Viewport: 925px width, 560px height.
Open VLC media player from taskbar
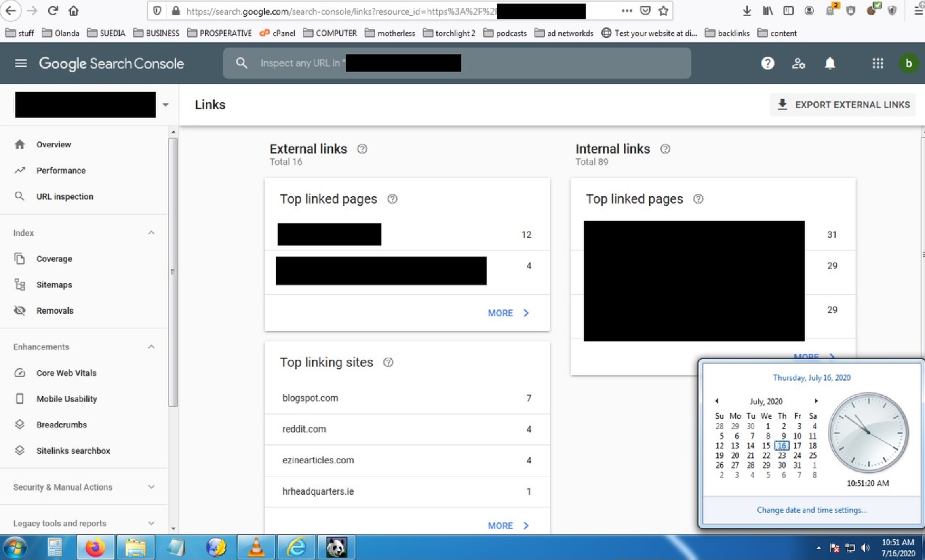tap(256, 547)
